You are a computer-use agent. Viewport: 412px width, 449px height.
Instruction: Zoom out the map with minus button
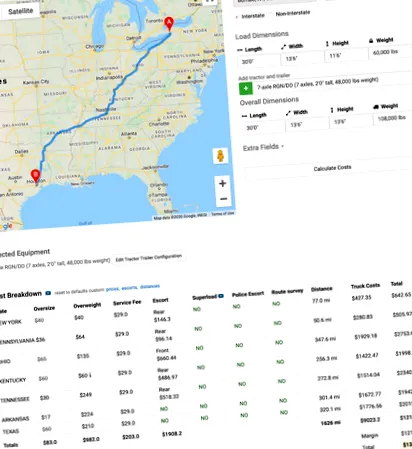(223, 199)
